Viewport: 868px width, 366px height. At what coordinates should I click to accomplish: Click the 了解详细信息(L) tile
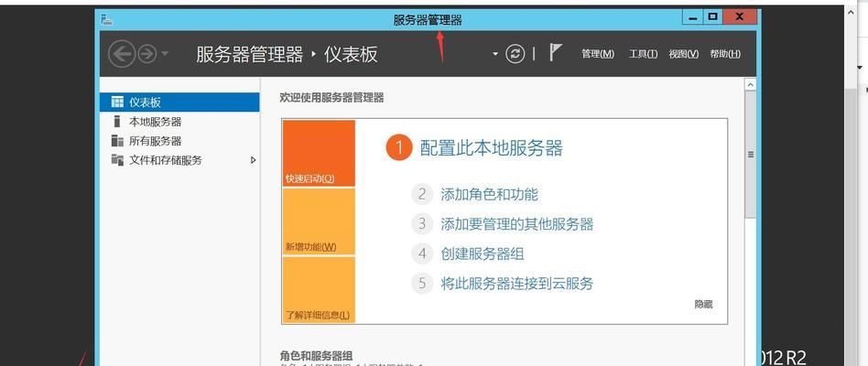coord(319,290)
